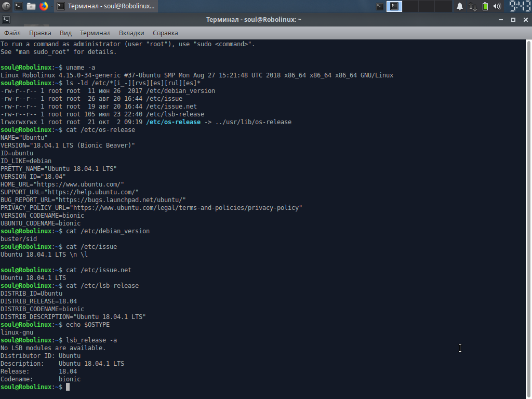
Task: Click the 'cat /etc/os-release' command line
Action: (x=68, y=129)
